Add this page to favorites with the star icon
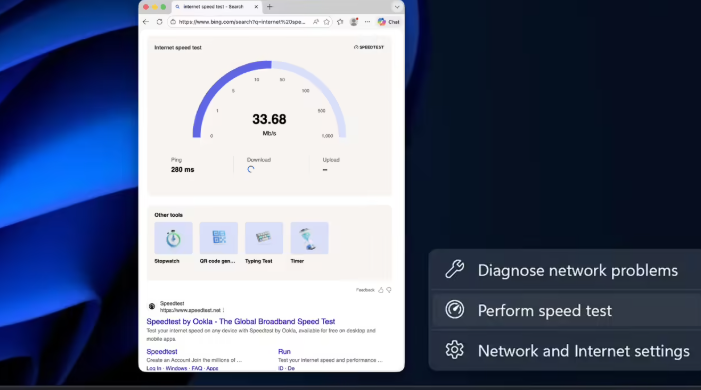The height and width of the screenshot is (390, 701). coord(327,21)
